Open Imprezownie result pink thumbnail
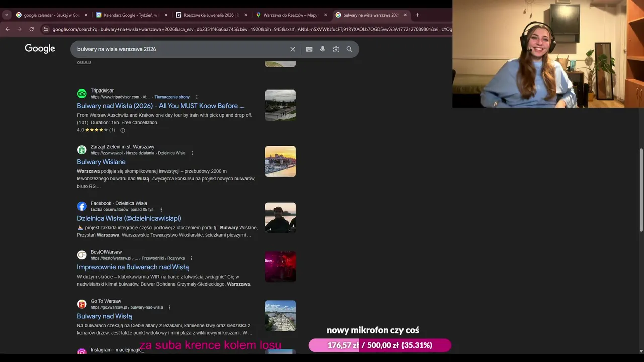The image size is (644, 362). coord(280,266)
